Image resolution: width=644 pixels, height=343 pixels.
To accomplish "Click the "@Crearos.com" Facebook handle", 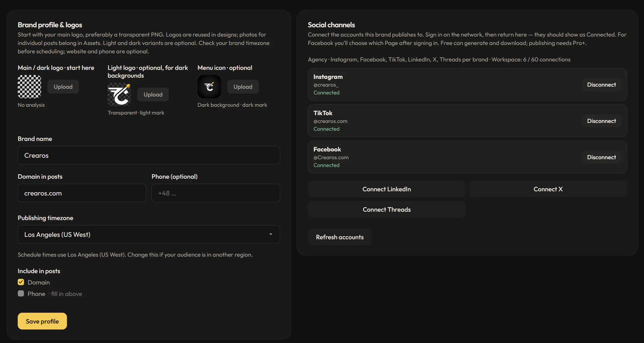I will (331, 157).
